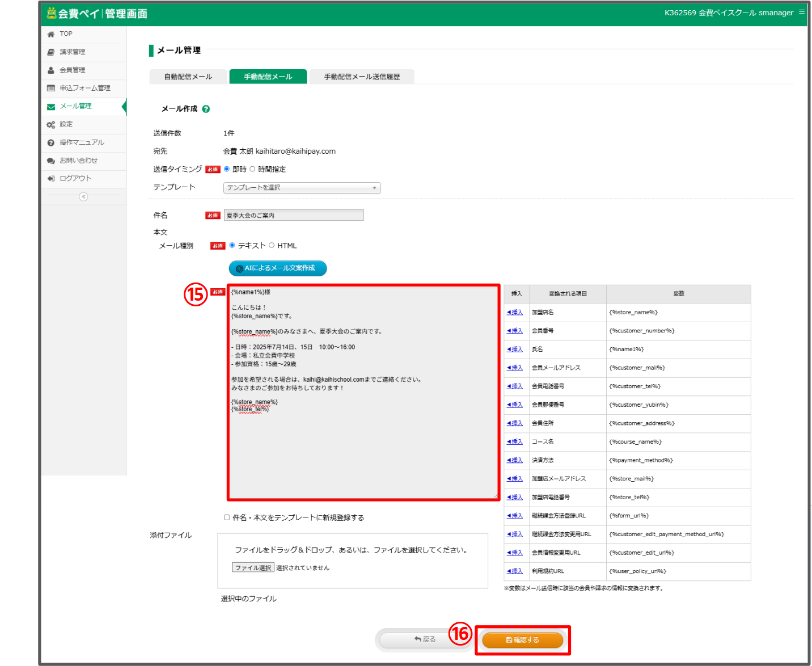Click the 挿入 link for 会員番号

pos(515,331)
